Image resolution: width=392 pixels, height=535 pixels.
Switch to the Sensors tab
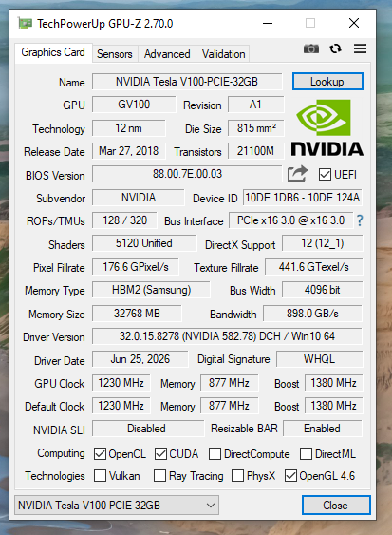coord(115,54)
